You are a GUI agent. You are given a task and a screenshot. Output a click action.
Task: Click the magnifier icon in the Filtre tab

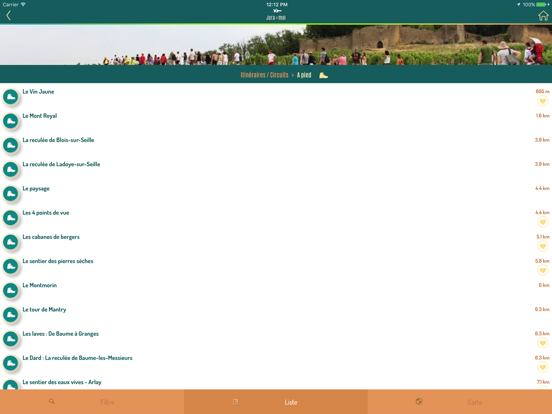[x=52, y=401]
